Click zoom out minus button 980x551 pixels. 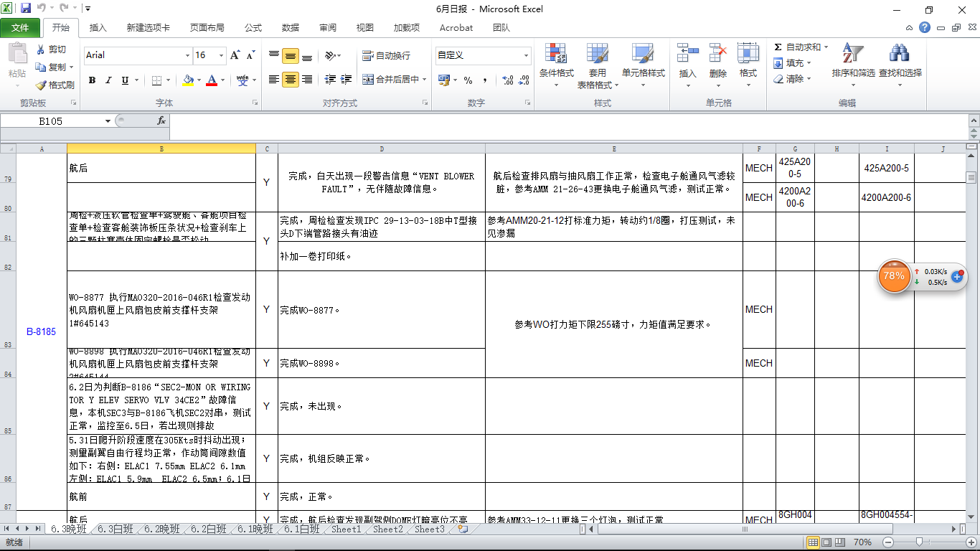(x=887, y=542)
